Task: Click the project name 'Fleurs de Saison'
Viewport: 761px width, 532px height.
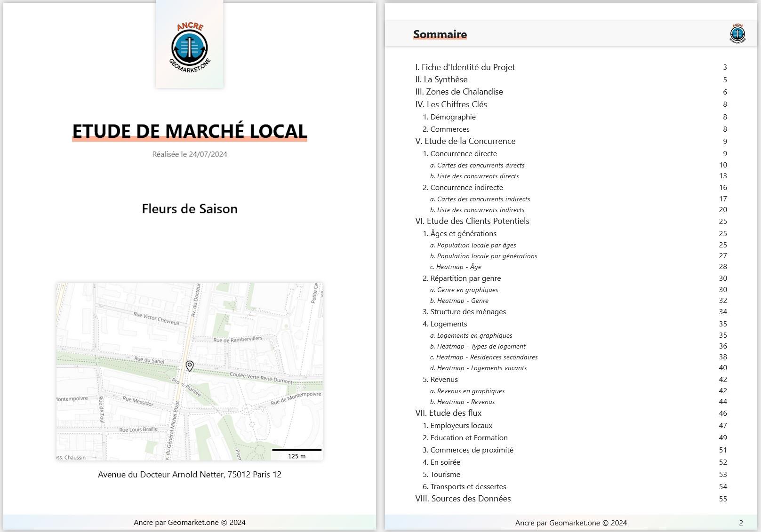Action: 190,209
